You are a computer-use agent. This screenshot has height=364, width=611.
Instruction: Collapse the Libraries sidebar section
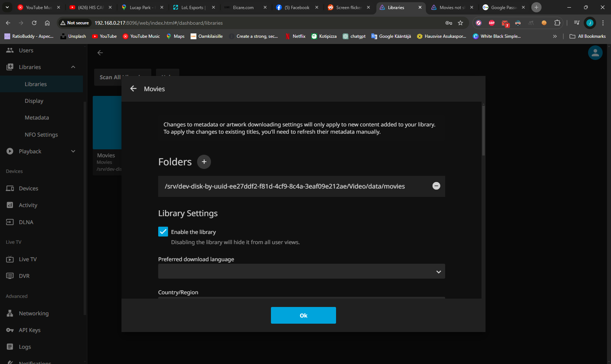click(73, 67)
